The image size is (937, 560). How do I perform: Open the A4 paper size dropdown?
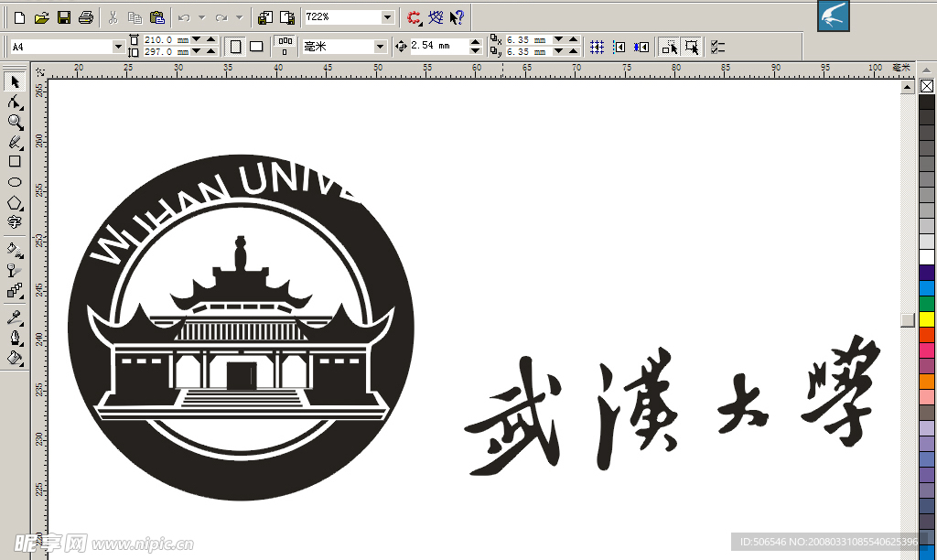point(118,47)
